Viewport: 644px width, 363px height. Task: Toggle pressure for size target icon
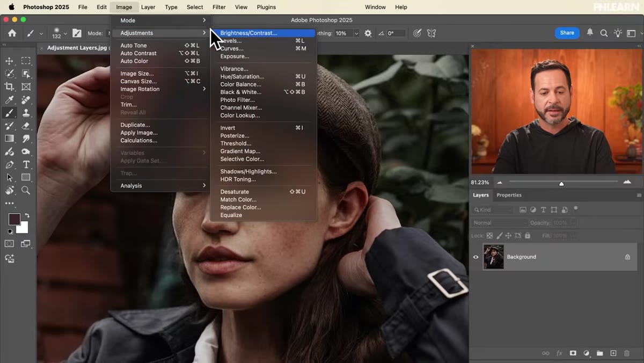click(x=417, y=33)
